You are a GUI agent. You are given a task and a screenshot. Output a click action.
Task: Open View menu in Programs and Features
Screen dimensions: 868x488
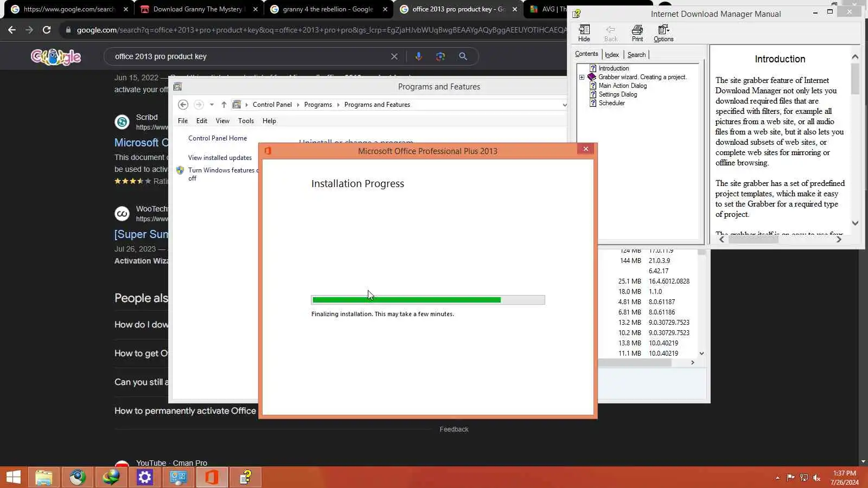point(222,121)
